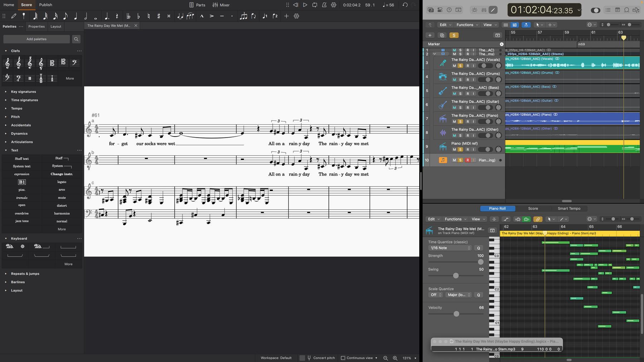Mute the Drums track
The image size is (644, 362).
tap(454, 80)
